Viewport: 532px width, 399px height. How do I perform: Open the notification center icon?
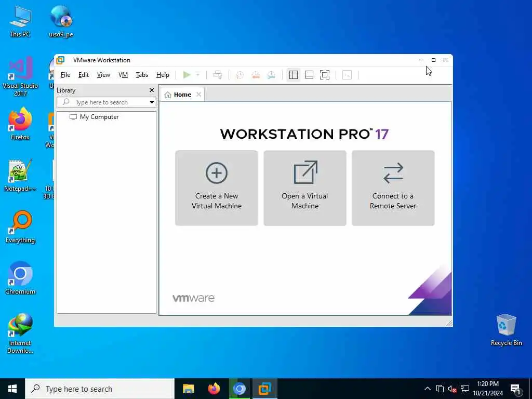point(515,389)
